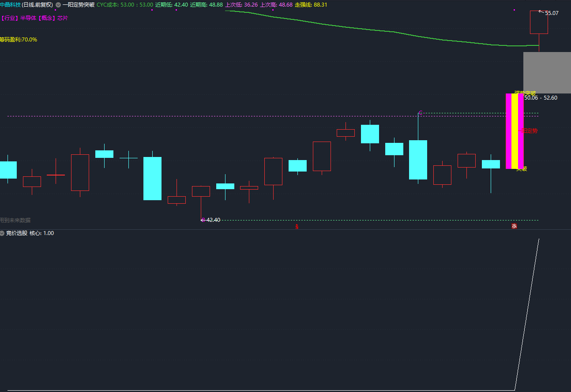
Task: Select the stock name 中晶科技
Action: pyautogui.click(x=10, y=5)
